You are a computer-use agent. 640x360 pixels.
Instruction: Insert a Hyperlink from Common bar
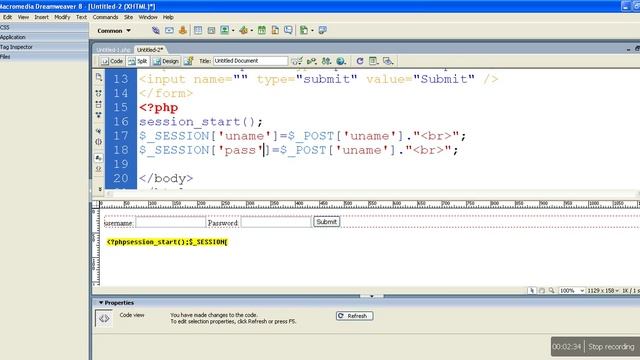tap(156, 30)
